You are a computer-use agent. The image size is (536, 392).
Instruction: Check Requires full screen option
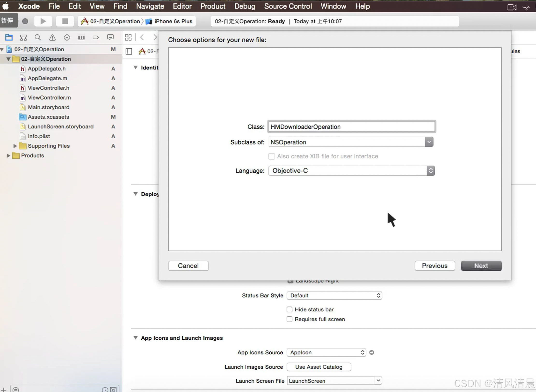290,319
